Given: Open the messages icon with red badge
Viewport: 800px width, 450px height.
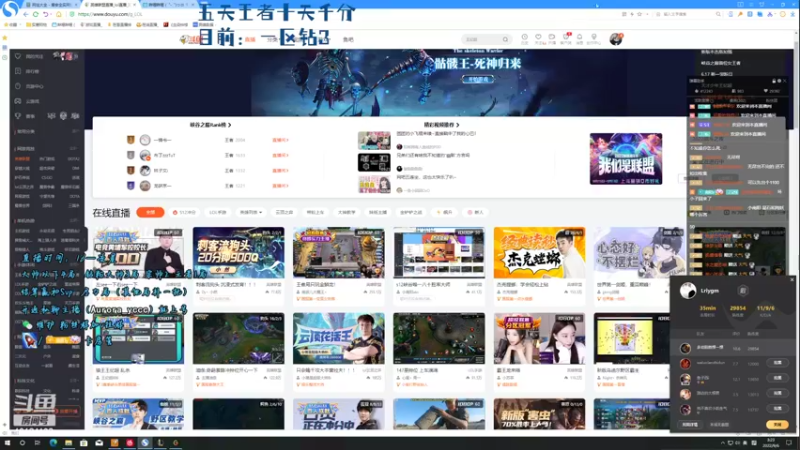Looking at the screenshot, I should click(566, 37).
